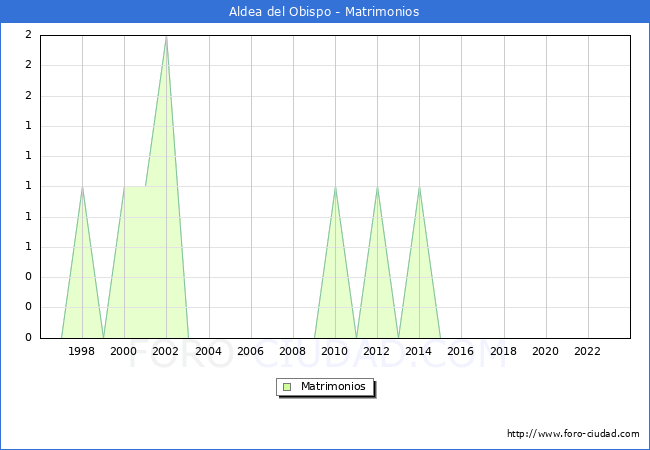Select the 2010 year label

[x=335, y=351]
